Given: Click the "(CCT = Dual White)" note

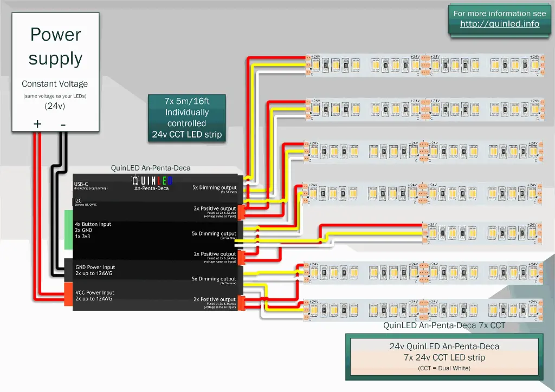Looking at the screenshot, I should [x=444, y=368].
